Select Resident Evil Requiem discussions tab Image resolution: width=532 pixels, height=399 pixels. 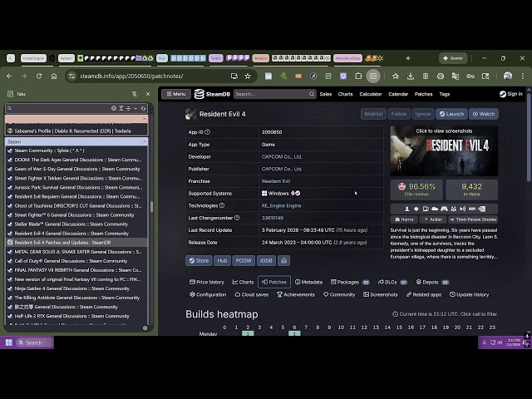tap(76, 196)
